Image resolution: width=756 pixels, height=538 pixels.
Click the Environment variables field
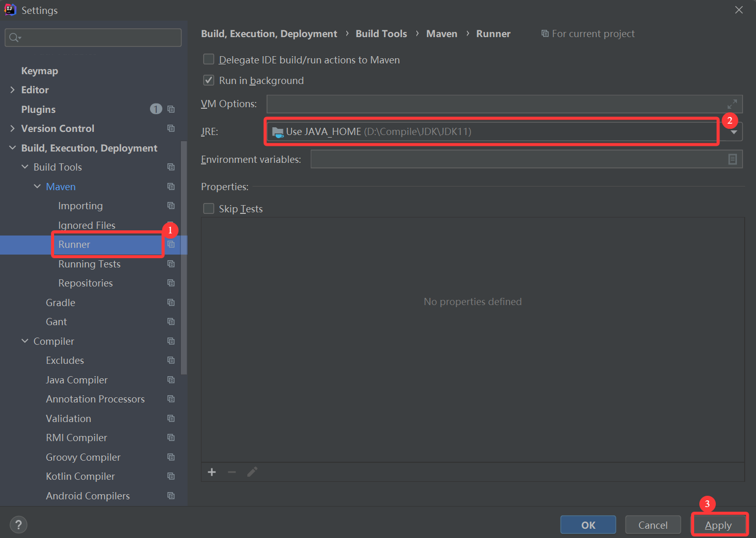(526, 159)
